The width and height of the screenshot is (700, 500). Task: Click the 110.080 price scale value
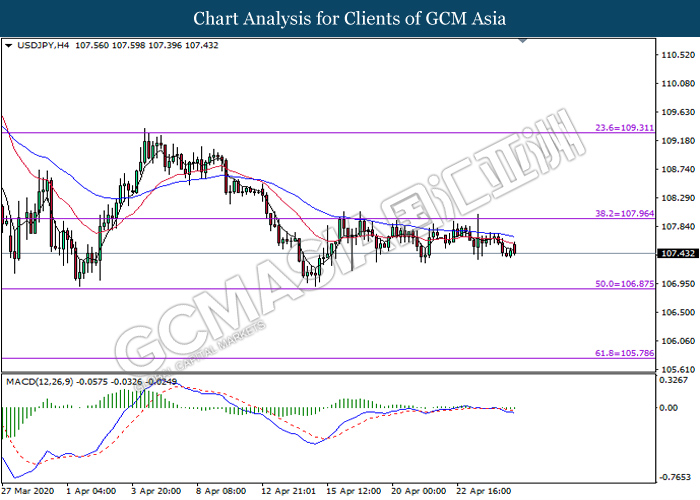point(678,83)
